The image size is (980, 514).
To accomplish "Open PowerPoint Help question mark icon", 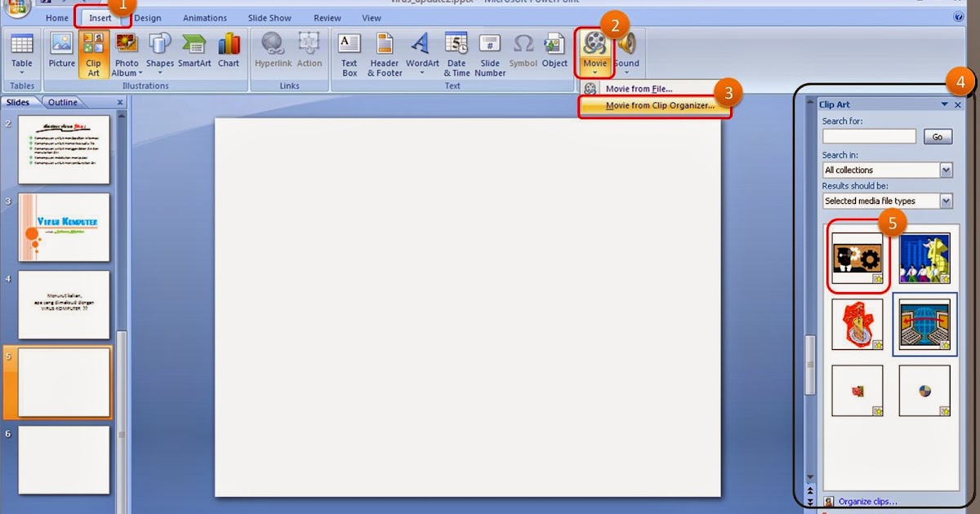I will point(959,17).
